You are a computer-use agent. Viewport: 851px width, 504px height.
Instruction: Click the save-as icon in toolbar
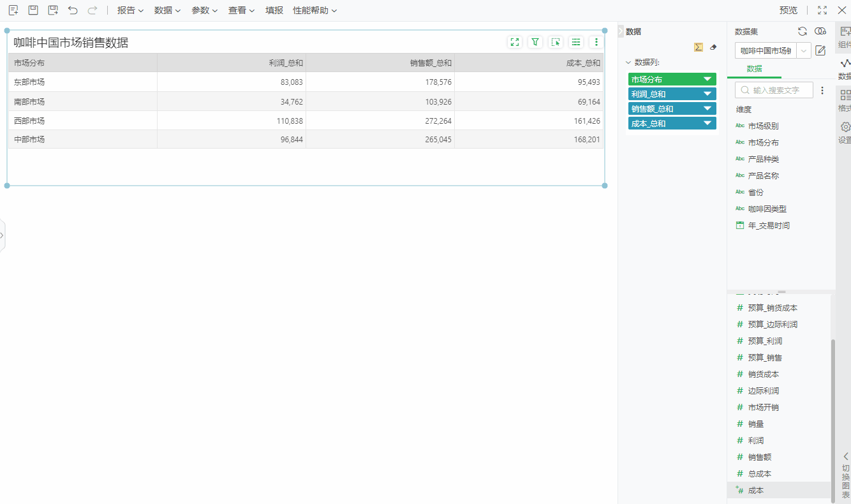coord(53,10)
